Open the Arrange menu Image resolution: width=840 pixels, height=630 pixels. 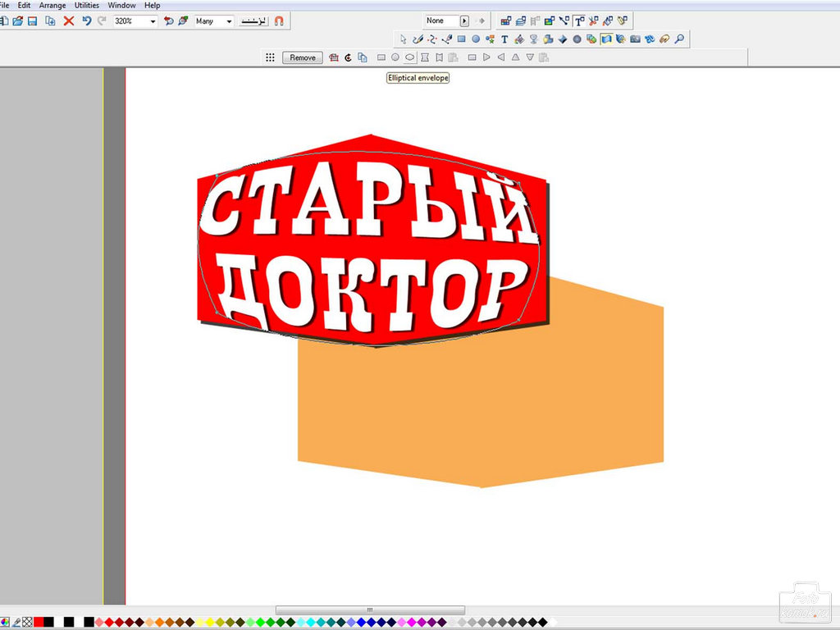click(x=52, y=5)
